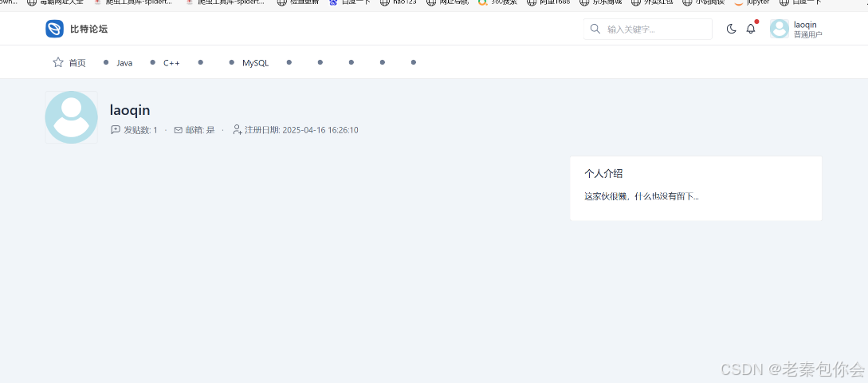This screenshot has height=383, width=868.
Task: Click the 这家伙很懒 intro text
Action: pos(642,196)
